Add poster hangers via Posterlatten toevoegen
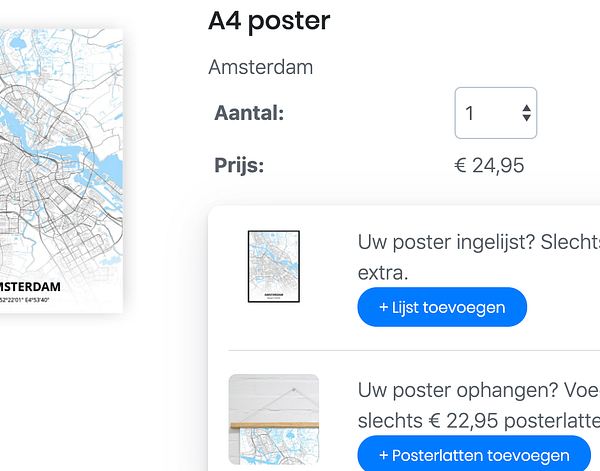The image size is (600, 471). [474, 455]
